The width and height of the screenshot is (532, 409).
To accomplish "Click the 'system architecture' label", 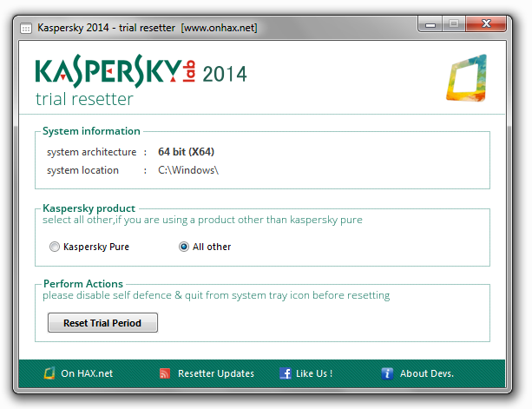I will pos(92,152).
